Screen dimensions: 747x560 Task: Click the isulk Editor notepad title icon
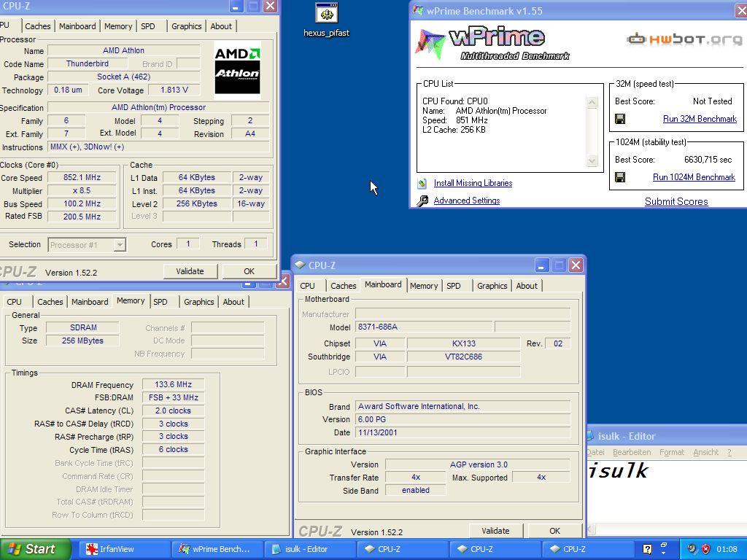tap(589, 436)
